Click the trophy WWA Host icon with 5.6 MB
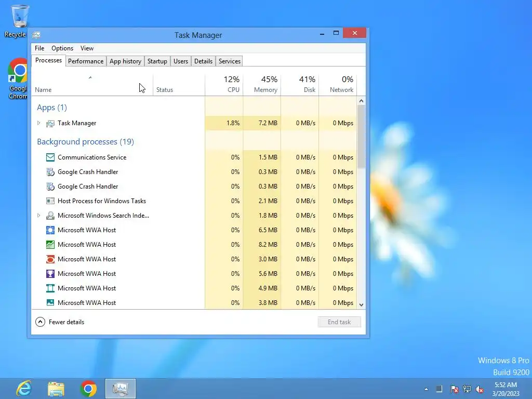This screenshot has height=399, width=532. click(x=50, y=273)
